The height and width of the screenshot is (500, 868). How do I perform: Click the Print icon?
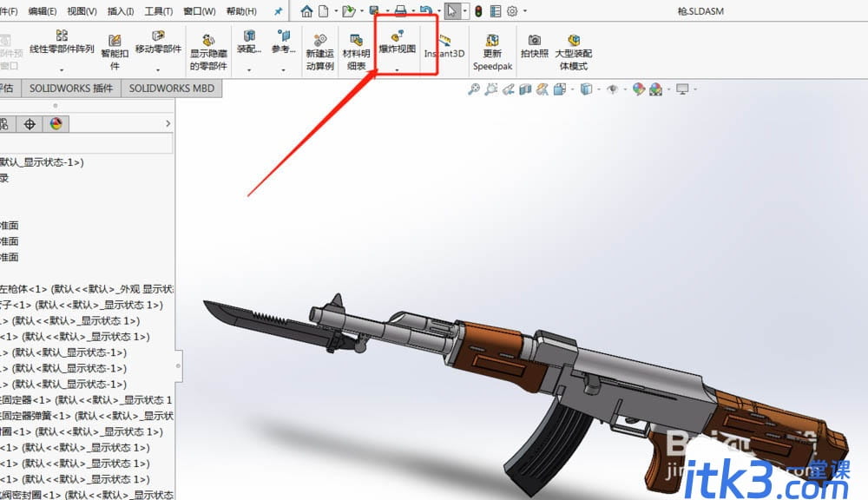pyautogui.click(x=401, y=11)
